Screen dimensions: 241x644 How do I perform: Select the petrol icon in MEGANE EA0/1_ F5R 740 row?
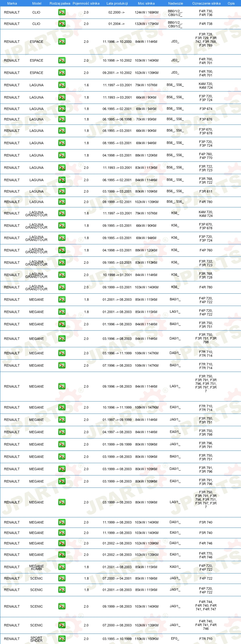(62, 533)
